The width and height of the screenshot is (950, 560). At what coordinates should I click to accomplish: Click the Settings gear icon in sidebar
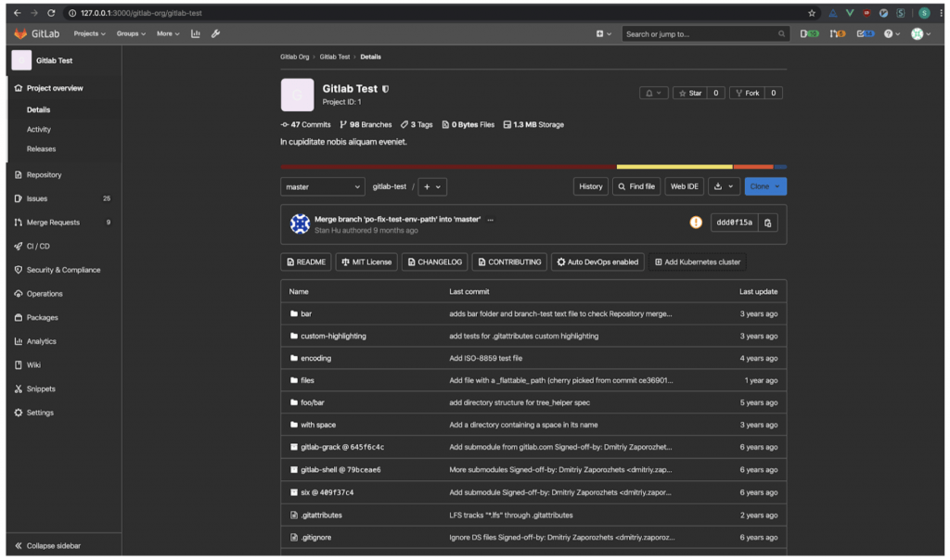point(19,413)
